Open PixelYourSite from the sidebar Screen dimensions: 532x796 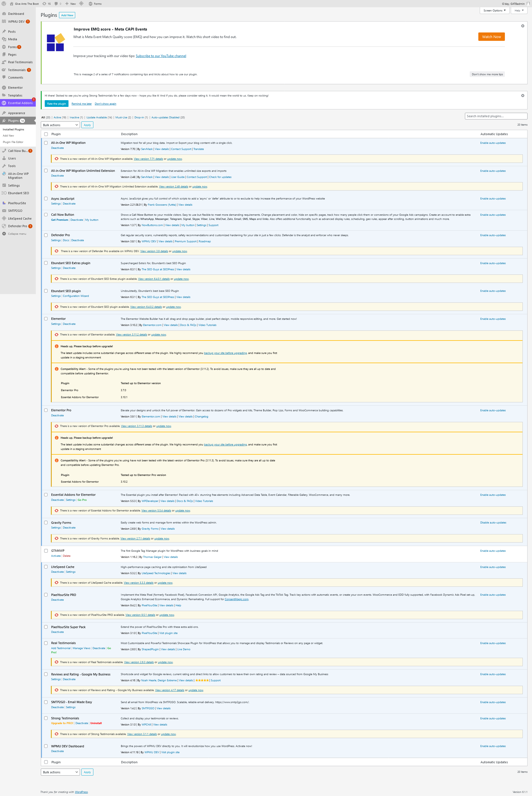pos(16,203)
